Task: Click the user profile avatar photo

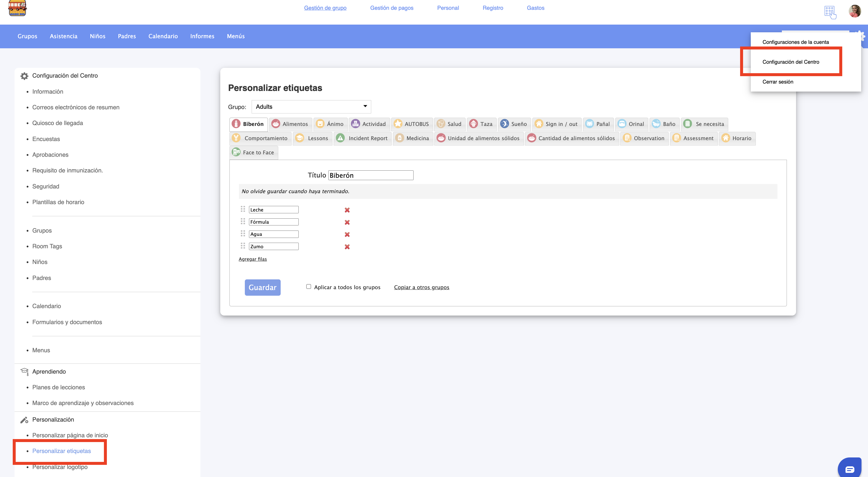Action: (854, 11)
